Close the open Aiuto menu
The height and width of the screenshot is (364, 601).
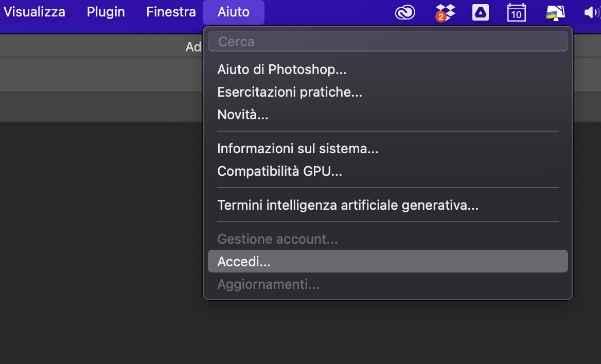point(234,12)
